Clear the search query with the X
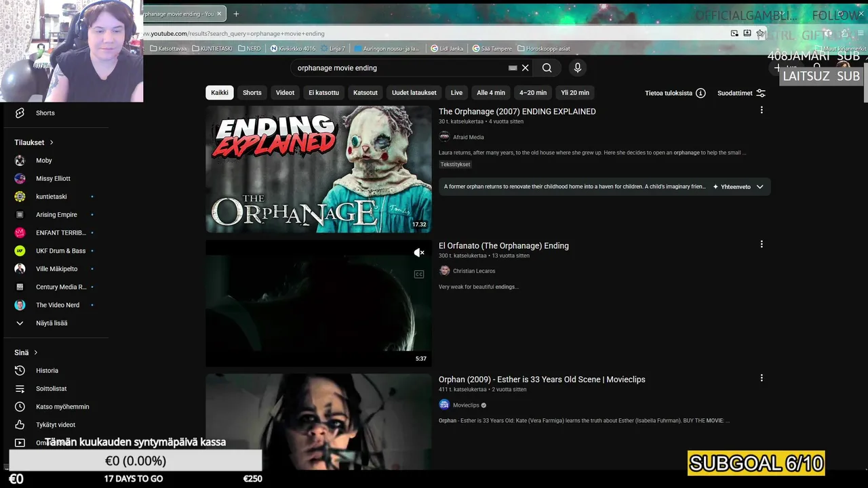The height and width of the screenshot is (488, 868). [525, 68]
